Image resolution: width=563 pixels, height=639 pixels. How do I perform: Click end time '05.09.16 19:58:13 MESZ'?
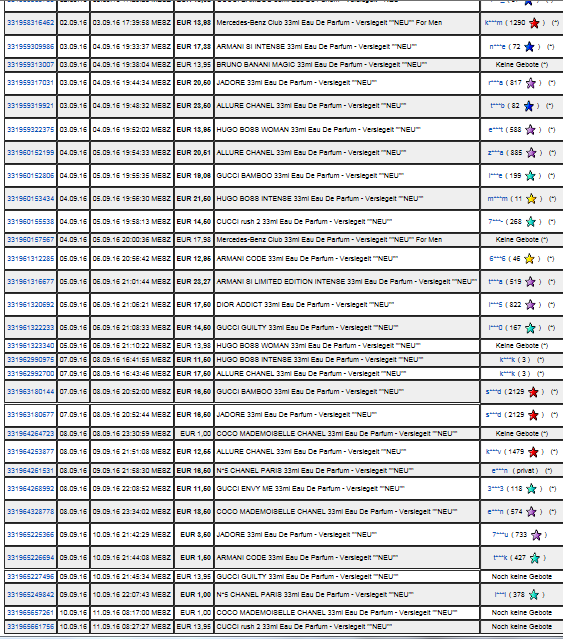coord(132,222)
